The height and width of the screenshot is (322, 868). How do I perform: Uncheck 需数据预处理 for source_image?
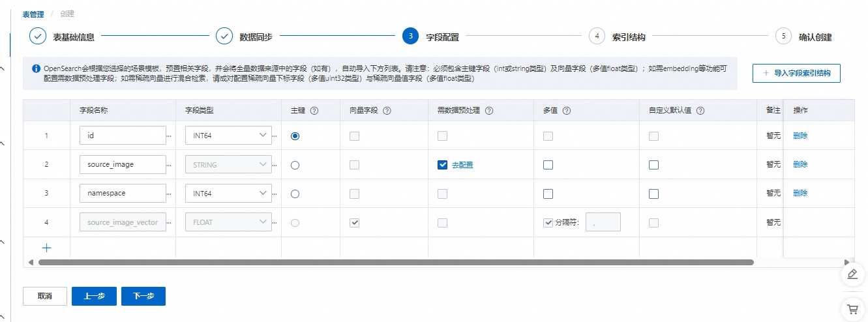[x=442, y=165]
